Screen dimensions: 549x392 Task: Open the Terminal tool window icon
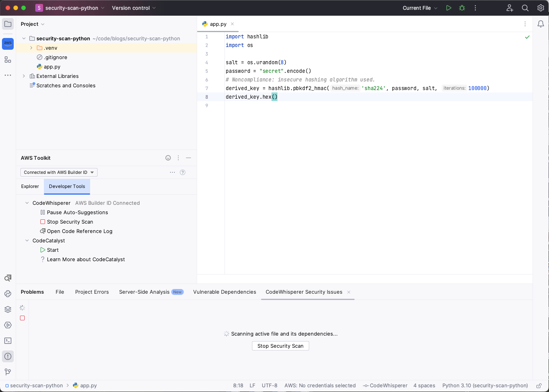point(8,341)
